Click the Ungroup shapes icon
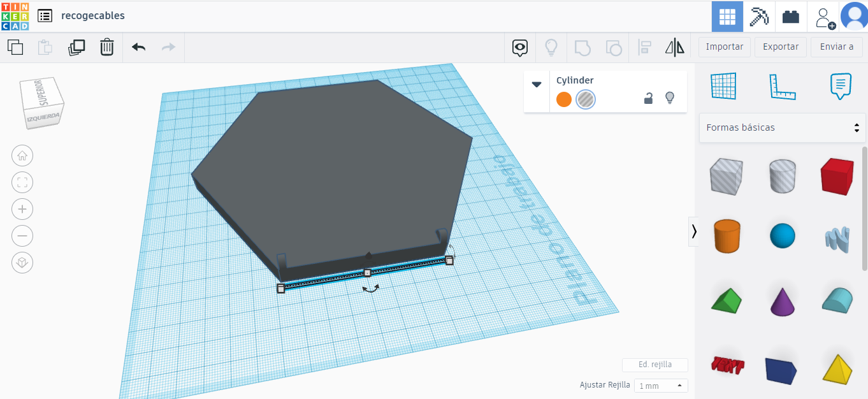 pos(614,47)
